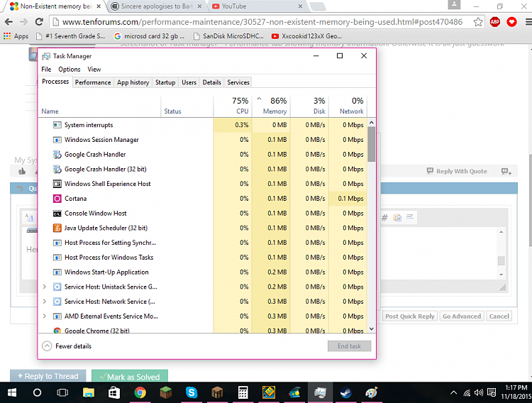Open the Windows Store taskbar icon
The image size is (532, 403).
pos(114,393)
